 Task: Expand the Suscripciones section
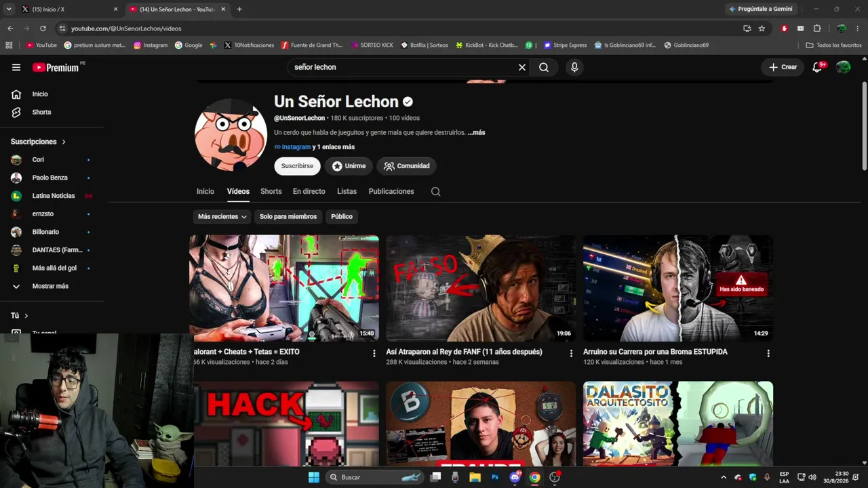point(38,142)
